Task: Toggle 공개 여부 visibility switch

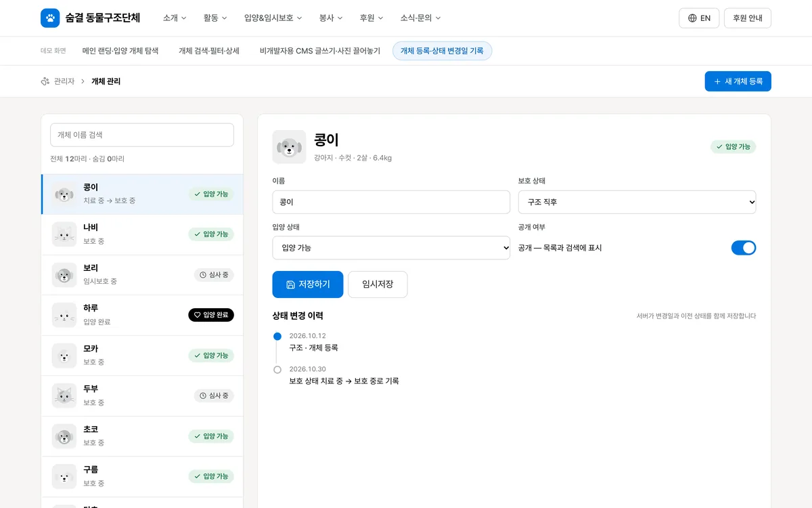Action: [x=743, y=248]
